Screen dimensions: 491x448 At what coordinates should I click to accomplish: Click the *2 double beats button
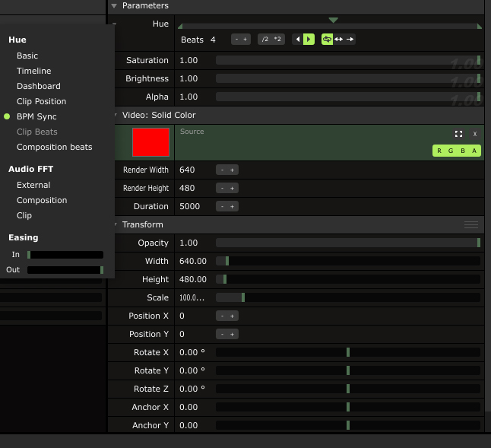tap(277, 40)
